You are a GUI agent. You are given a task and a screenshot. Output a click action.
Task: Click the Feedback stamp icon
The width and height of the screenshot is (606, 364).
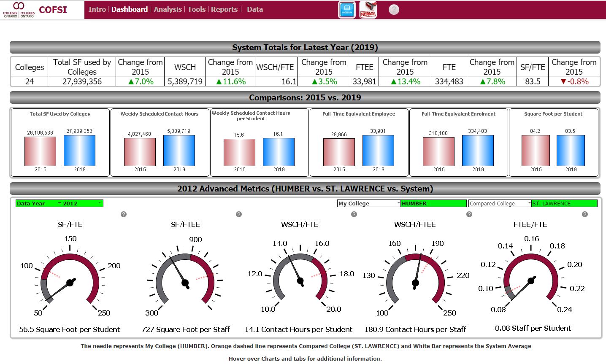coord(368,9)
